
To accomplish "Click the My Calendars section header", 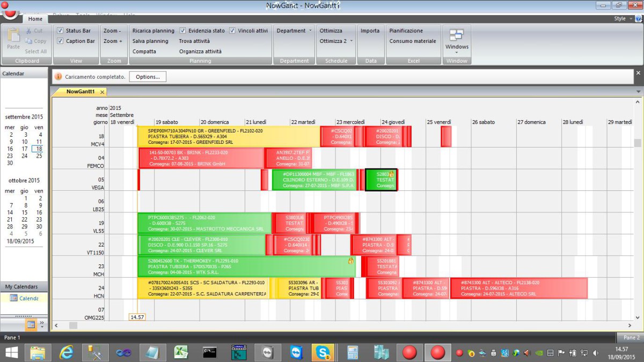I will [x=24, y=287].
